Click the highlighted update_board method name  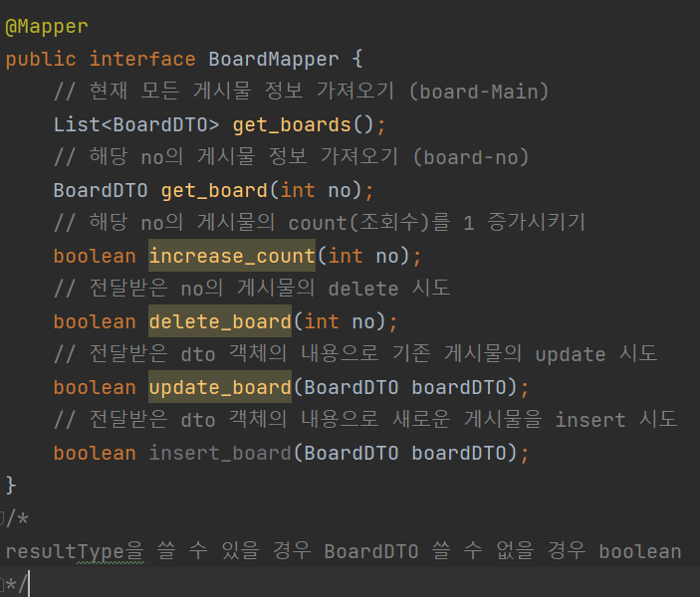click(220, 387)
